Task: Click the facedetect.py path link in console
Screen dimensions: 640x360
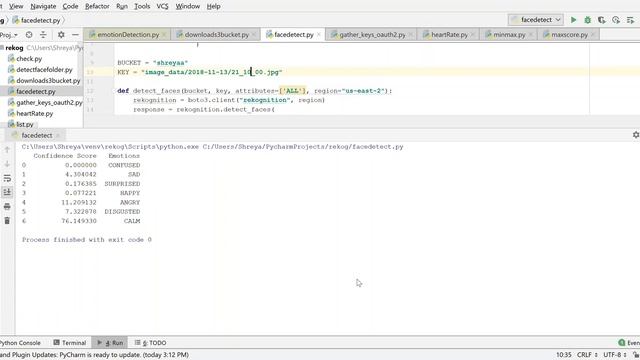Action: (x=303, y=147)
